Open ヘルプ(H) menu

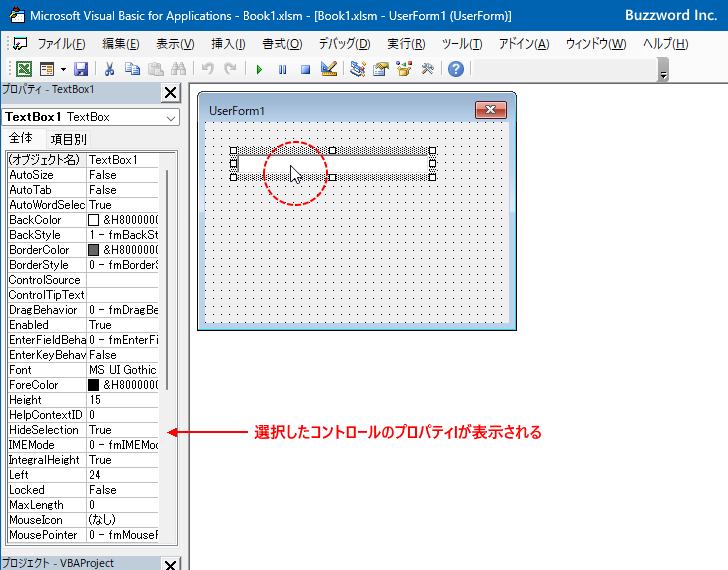665,44
